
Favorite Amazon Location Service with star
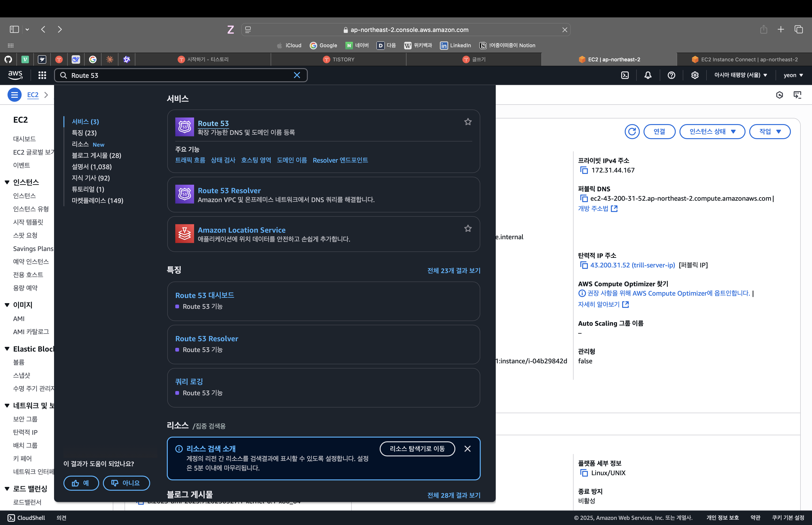468,229
